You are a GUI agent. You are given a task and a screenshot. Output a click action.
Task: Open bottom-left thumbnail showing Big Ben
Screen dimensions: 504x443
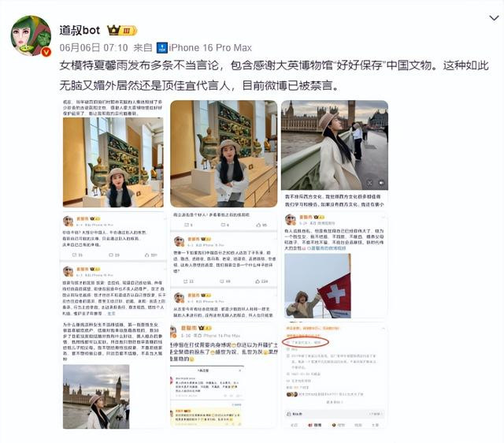click(113, 375)
